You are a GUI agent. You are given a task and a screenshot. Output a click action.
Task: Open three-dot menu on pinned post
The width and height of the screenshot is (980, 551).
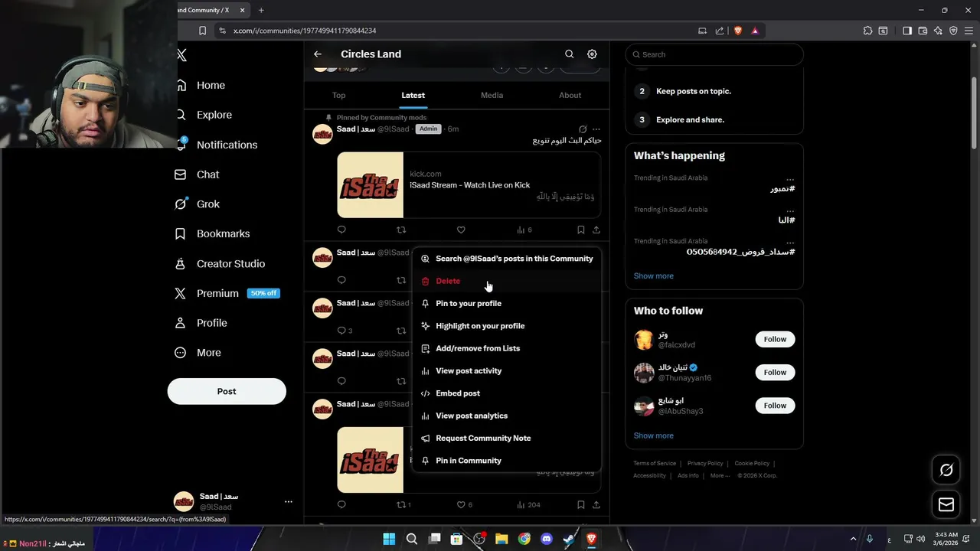coord(596,129)
